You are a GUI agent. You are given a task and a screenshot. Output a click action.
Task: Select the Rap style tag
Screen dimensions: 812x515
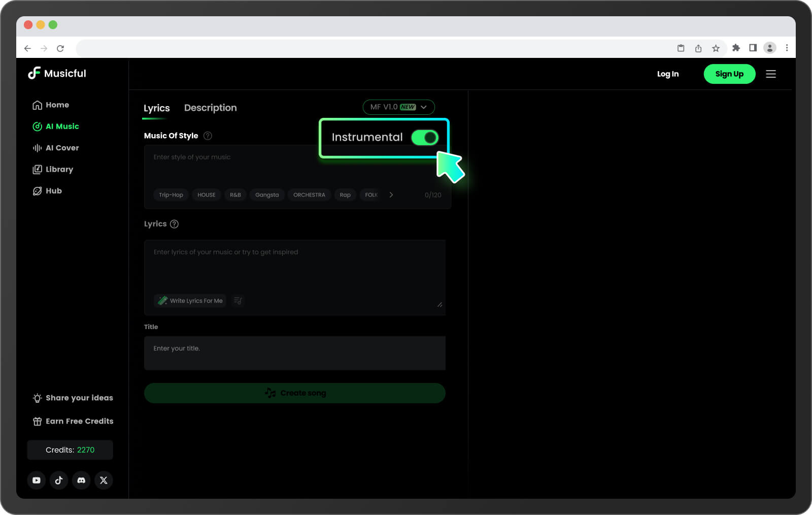345,195
